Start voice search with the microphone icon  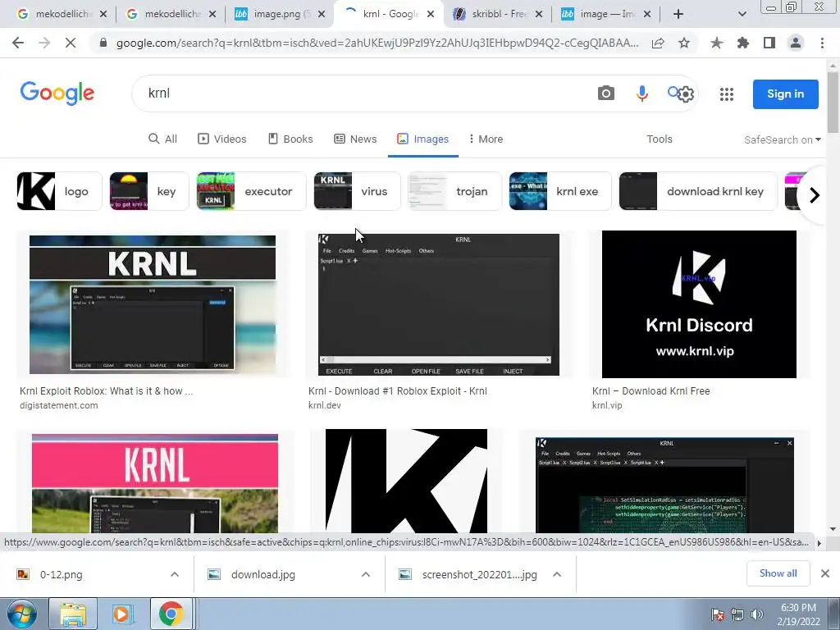[x=641, y=94]
